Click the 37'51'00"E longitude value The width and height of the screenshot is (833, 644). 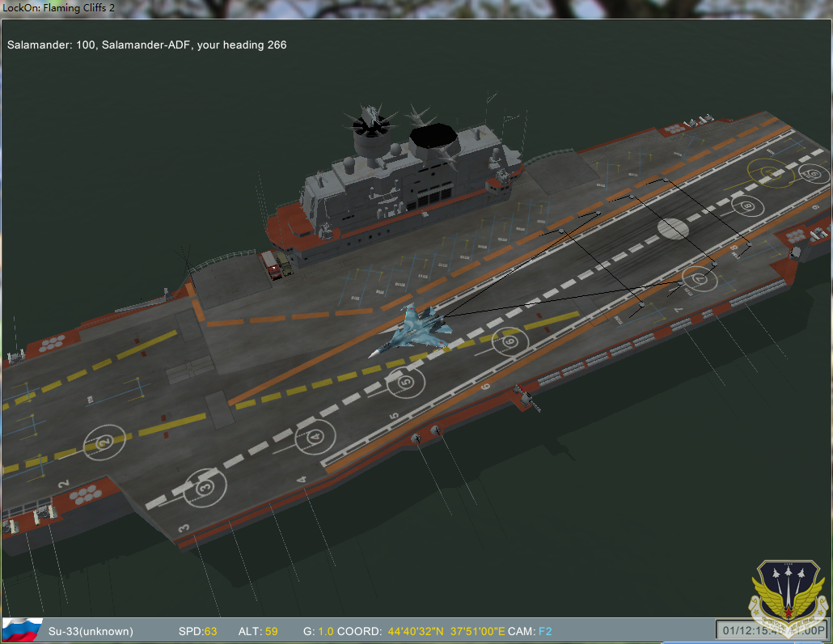pos(478,631)
